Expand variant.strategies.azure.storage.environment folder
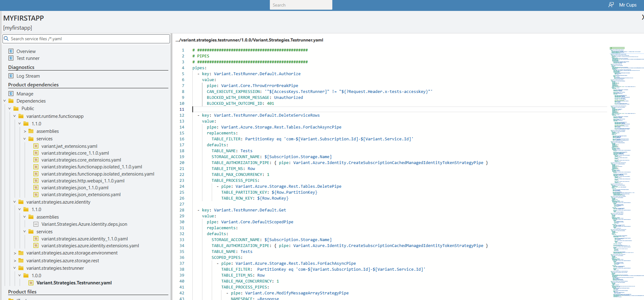 pos(15,253)
